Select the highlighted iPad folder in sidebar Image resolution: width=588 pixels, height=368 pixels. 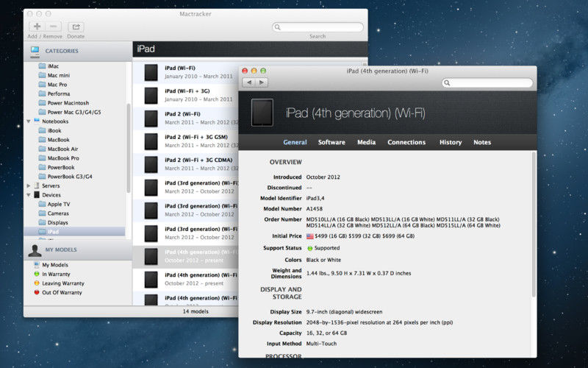75,232
